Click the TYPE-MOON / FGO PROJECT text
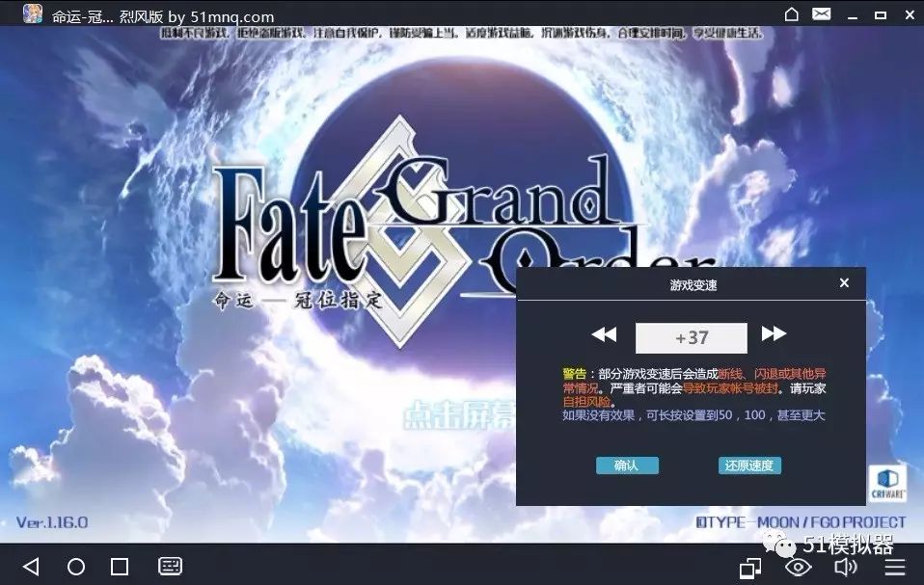This screenshot has width=924, height=585. 801,522
